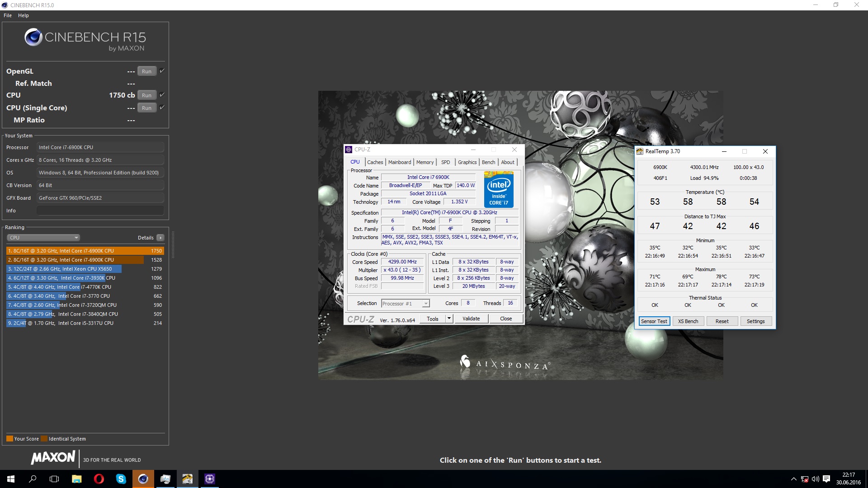This screenshot has width=868, height=488.
Task: Switch to the Caches tab in CPU-Z
Action: pyautogui.click(x=375, y=162)
